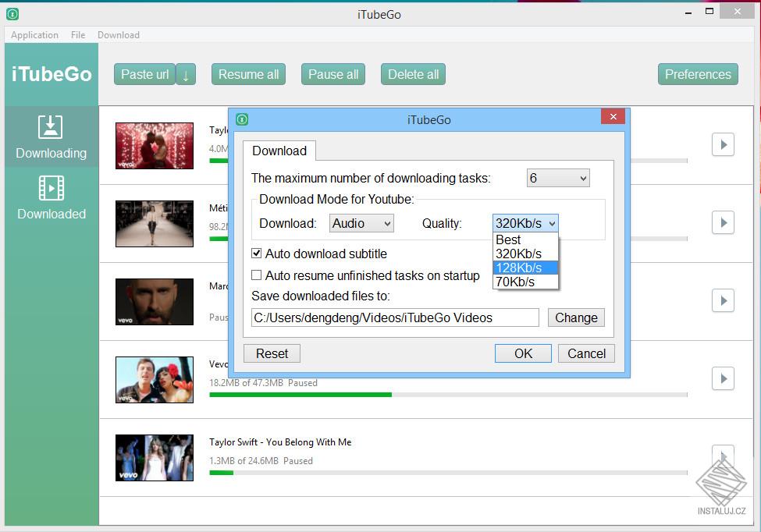Viewport: 761px width, 532px height.
Task: Click the download arrow beside Paste url
Action: point(186,74)
